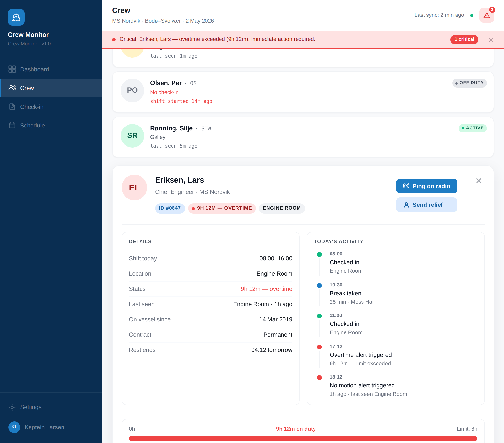
Task: Click the Check-in clipboard icon
Action: tap(12, 107)
